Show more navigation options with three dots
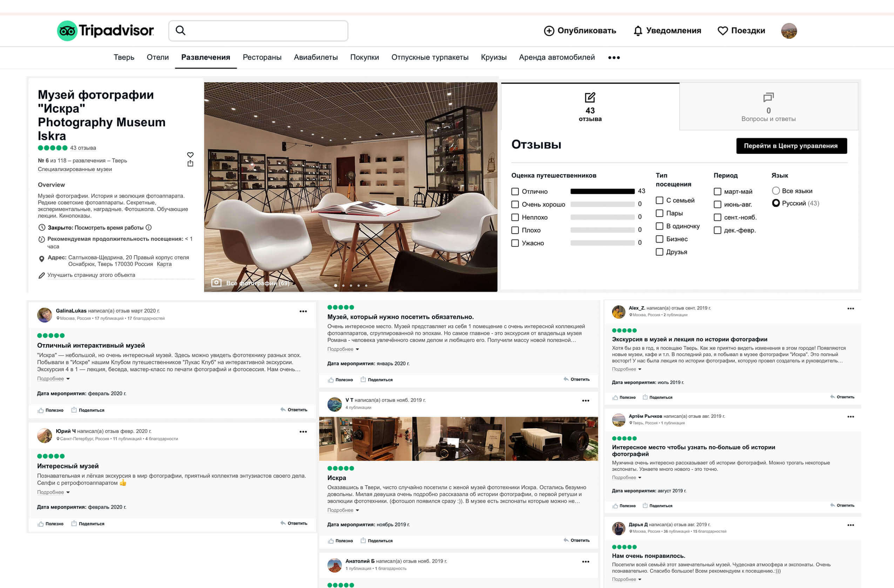 tap(614, 58)
